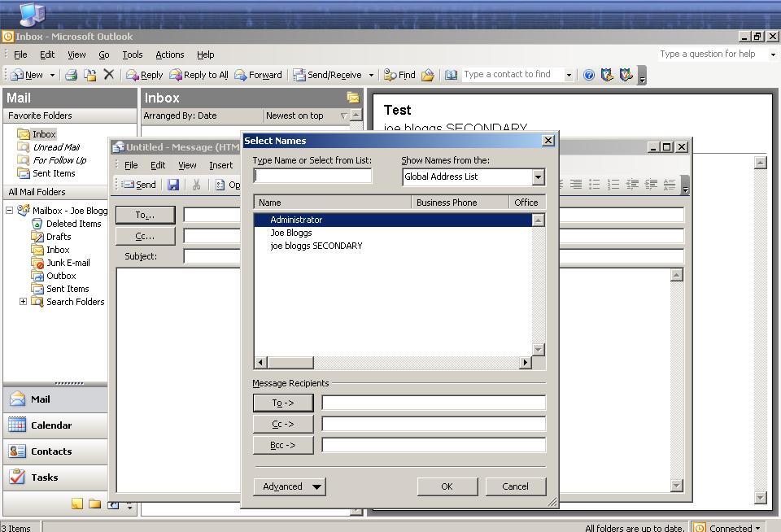Click the To -> recipients button
This screenshot has height=532, width=781.
(283, 403)
